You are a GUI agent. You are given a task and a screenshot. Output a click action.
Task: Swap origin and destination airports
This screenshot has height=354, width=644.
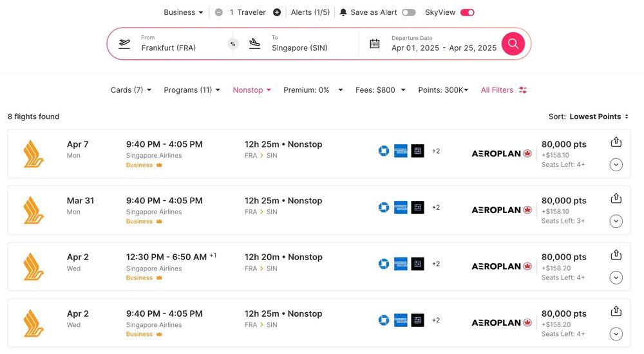(233, 44)
